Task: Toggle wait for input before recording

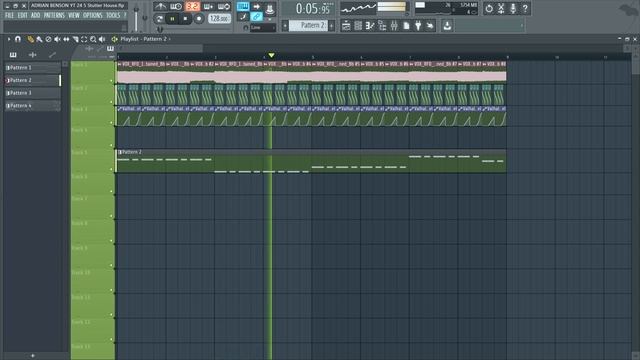Action: pos(176,7)
